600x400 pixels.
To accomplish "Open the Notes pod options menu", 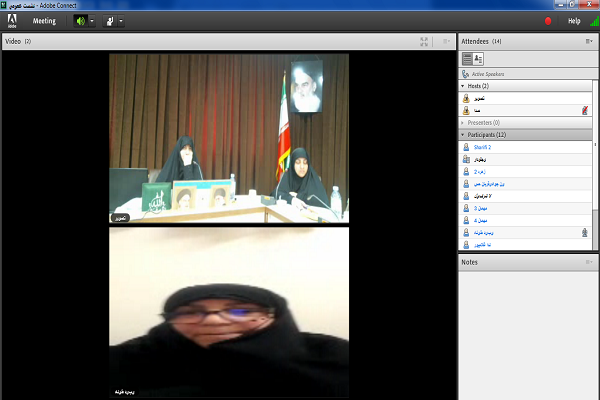I will coord(589,262).
